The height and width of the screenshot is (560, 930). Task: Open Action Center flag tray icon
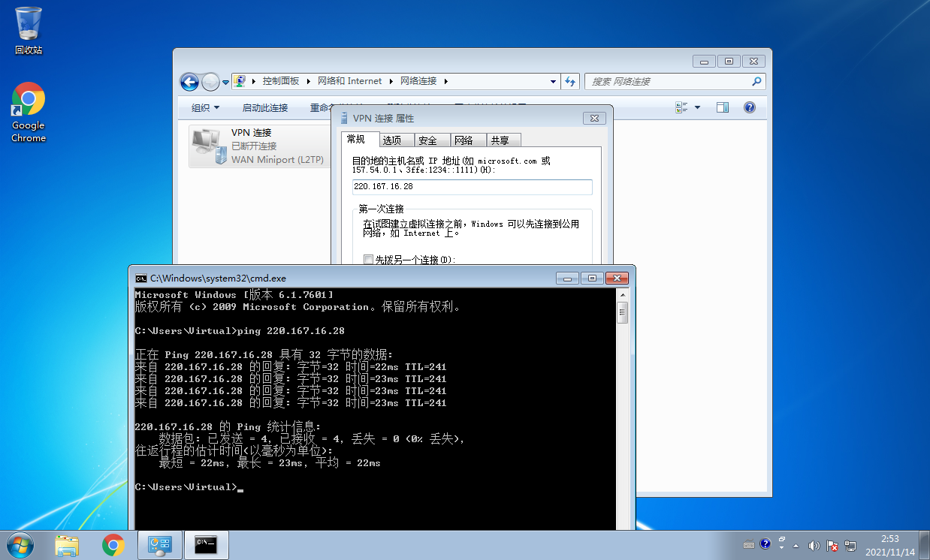[x=832, y=546]
